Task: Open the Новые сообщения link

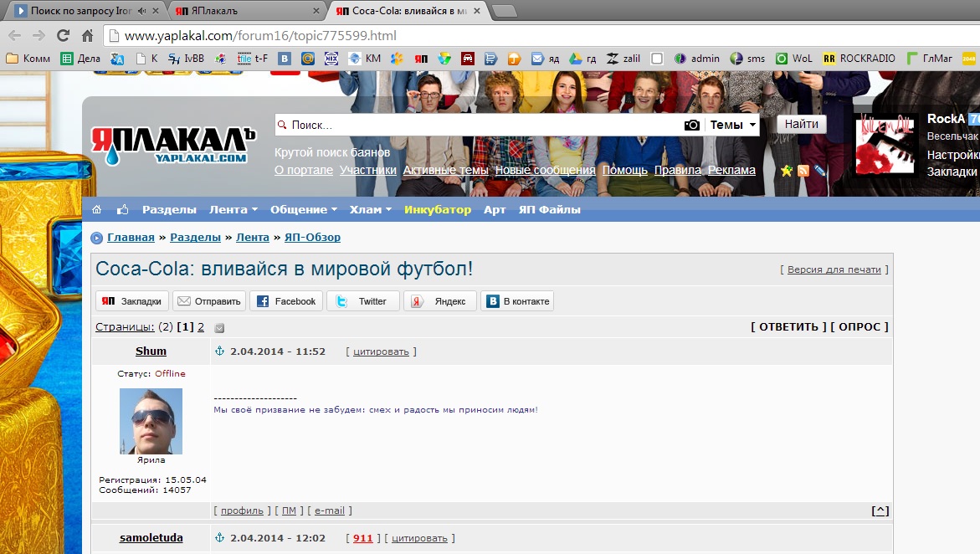Action: (545, 169)
